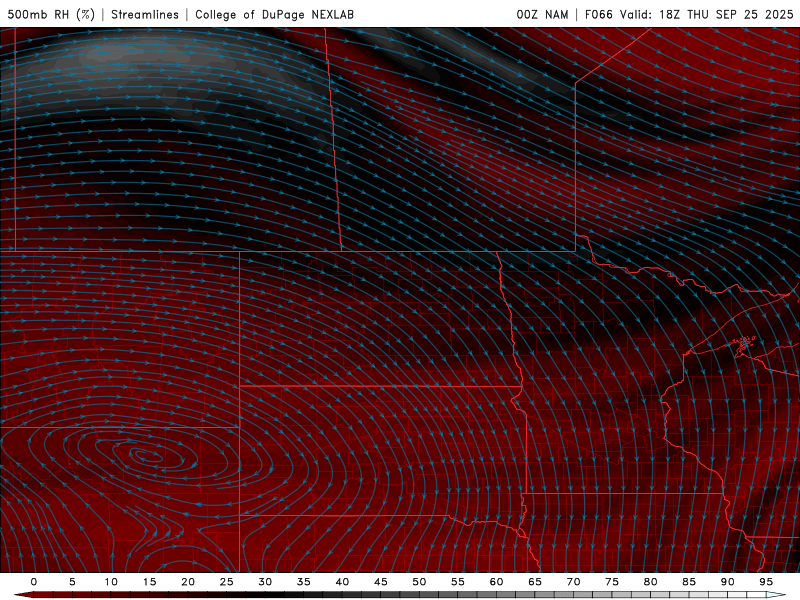Click the '0' value on color scale
The width and height of the screenshot is (800, 600).
tap(34, 582)
